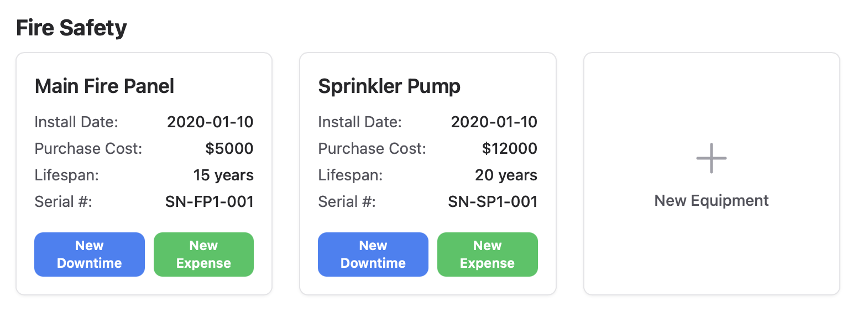This screenshot has width=868, height=322.
Task: Click serial number SN-SP1-001
Action: click(x=493, y=201)
